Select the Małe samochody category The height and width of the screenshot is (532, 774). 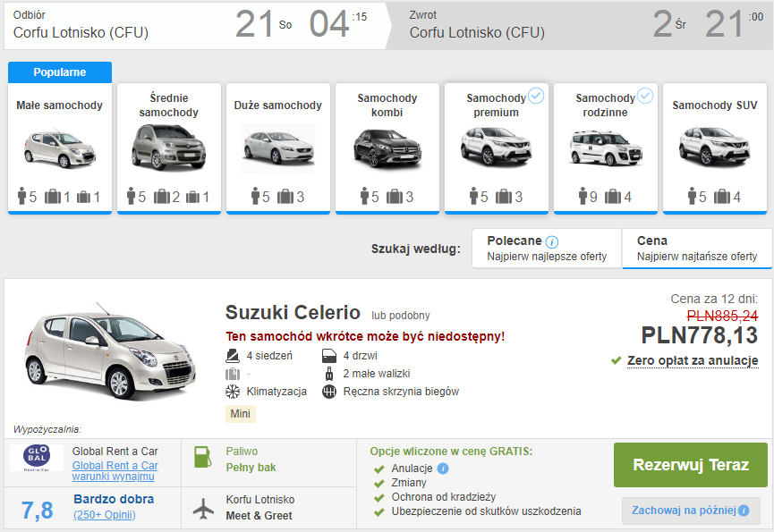(x=60, y=148)
